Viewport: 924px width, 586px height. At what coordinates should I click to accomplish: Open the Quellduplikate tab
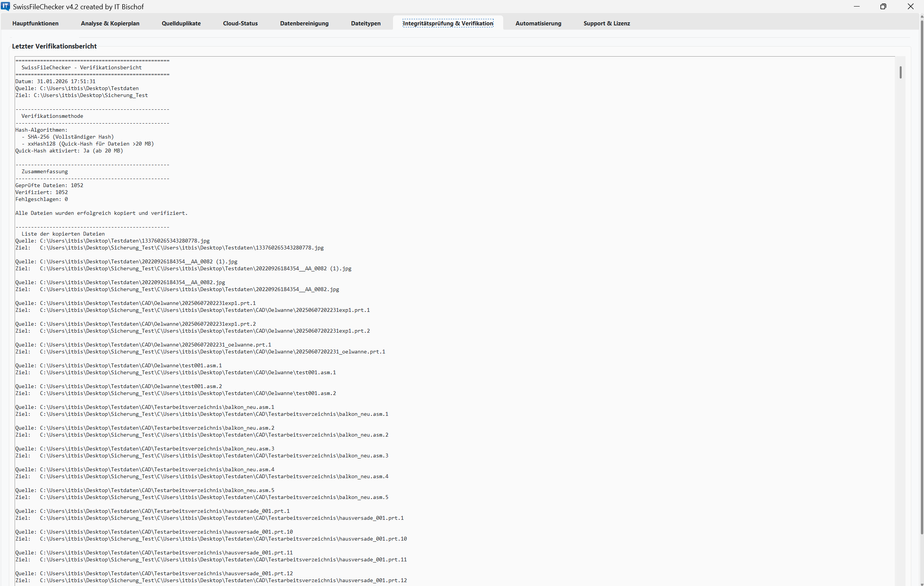coord(181,23)
